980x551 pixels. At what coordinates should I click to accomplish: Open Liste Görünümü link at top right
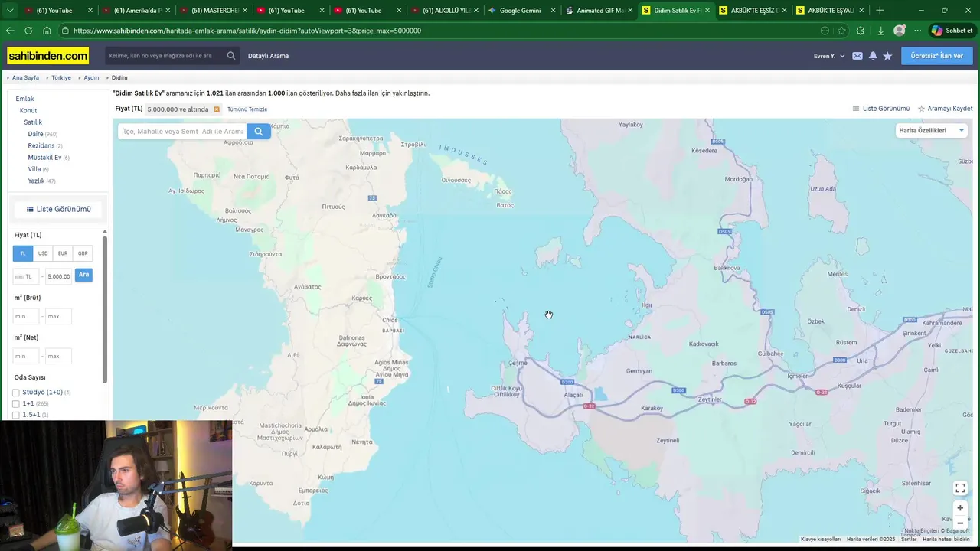tap(881, 109)
